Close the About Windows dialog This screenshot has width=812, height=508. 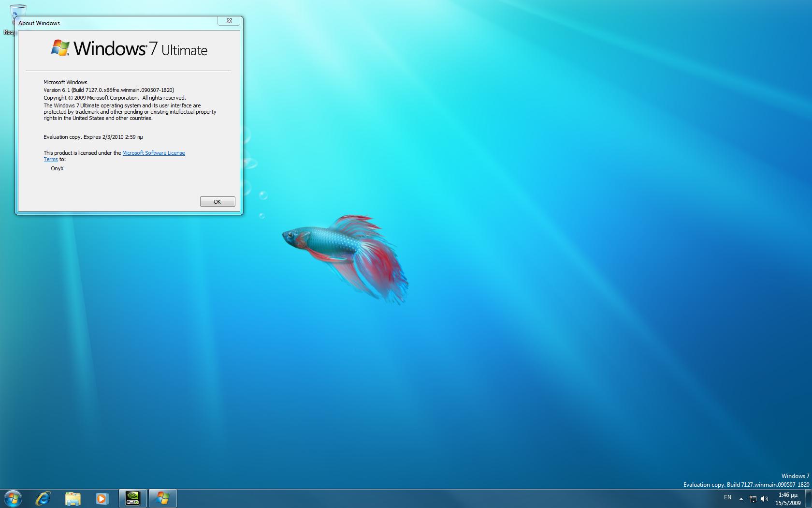tap(229, 21)
